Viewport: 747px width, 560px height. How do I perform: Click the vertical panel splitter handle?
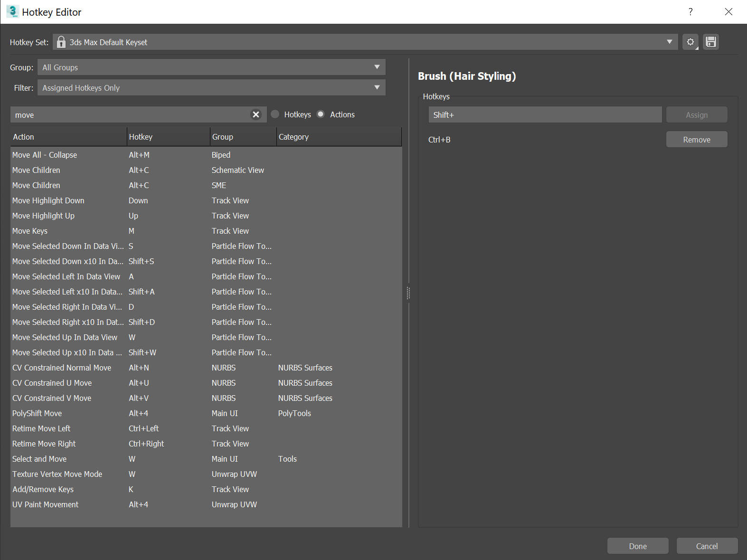(408, 293)
